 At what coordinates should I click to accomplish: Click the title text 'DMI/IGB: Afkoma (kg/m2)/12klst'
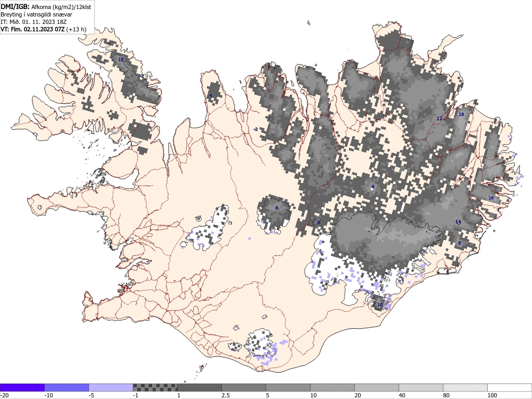(x=46, y=6)
